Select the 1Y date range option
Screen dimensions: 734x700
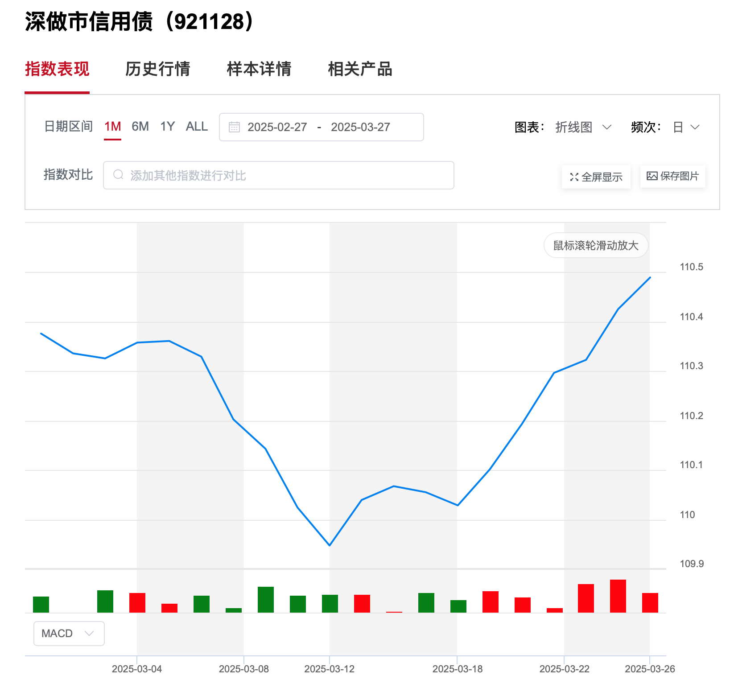(167, 127)
